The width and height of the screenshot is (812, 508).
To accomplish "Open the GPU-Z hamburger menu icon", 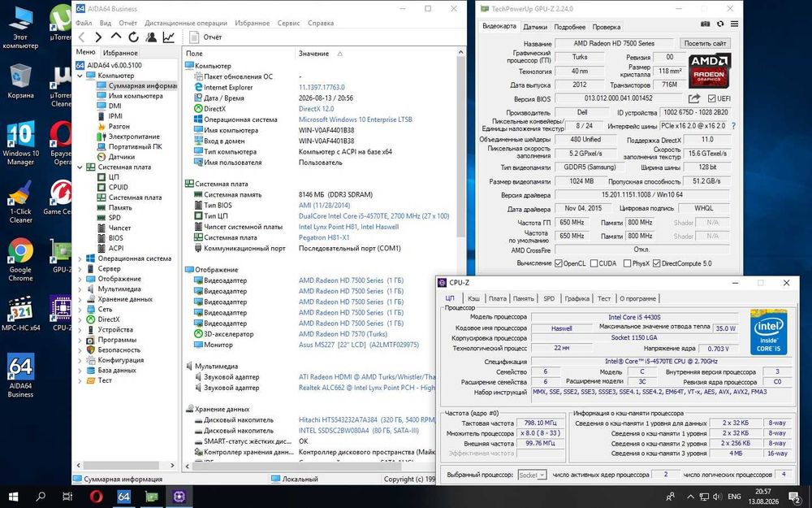I will point(734,24).
